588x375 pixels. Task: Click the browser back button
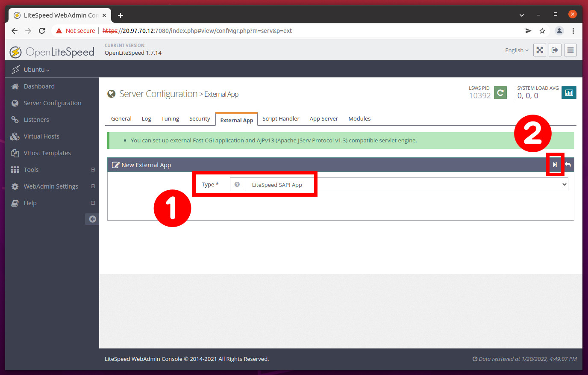pos(15,31)
